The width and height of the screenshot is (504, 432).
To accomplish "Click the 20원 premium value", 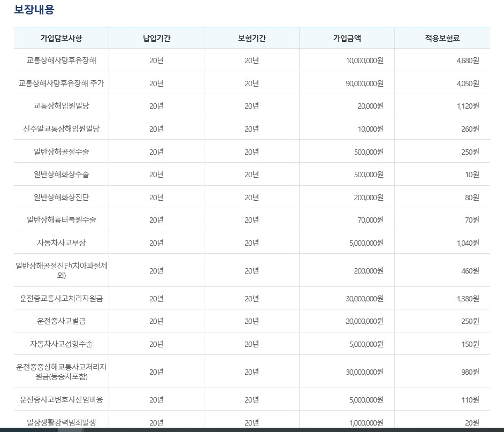I will 472,423.
